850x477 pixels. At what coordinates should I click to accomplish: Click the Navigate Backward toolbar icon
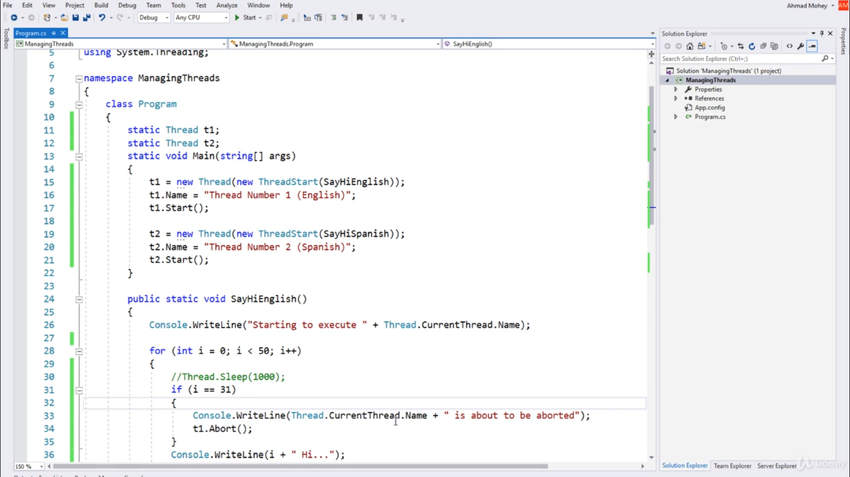(x=14, y=18)
